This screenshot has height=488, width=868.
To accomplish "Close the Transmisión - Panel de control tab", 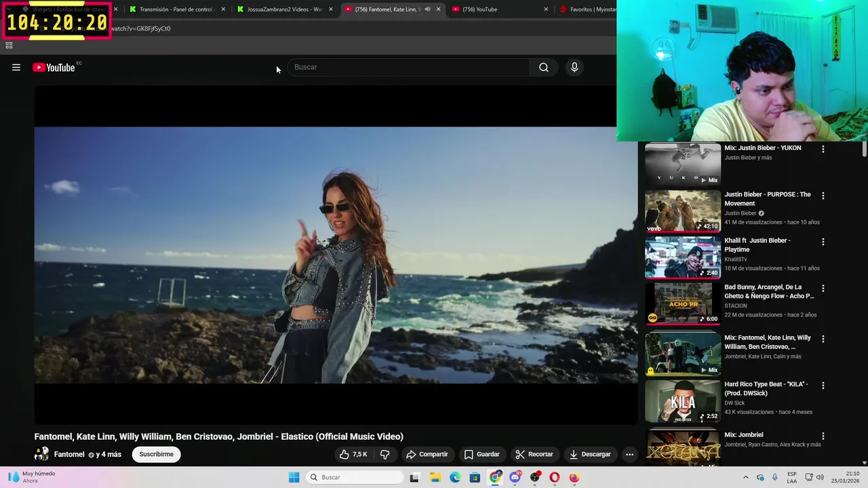I will [223, 9].
